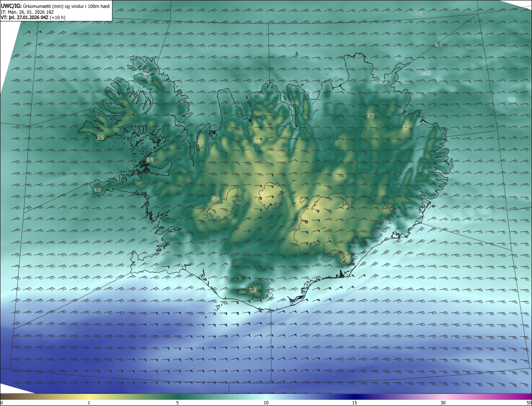This screenshot has width=532, height=406.
Task: Click the 1 tick label on the color scale
Action: (89, 403)
